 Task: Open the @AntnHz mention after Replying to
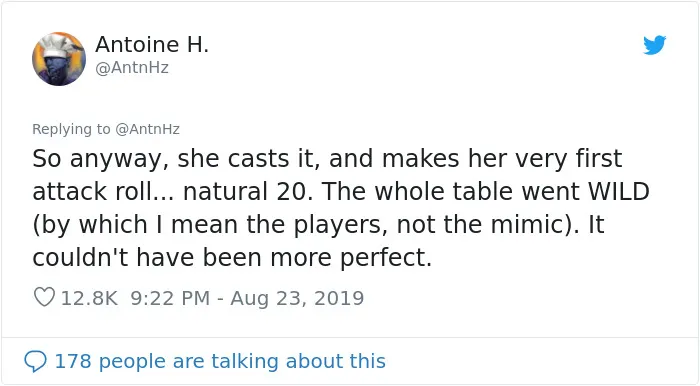[x=147, y=129]
